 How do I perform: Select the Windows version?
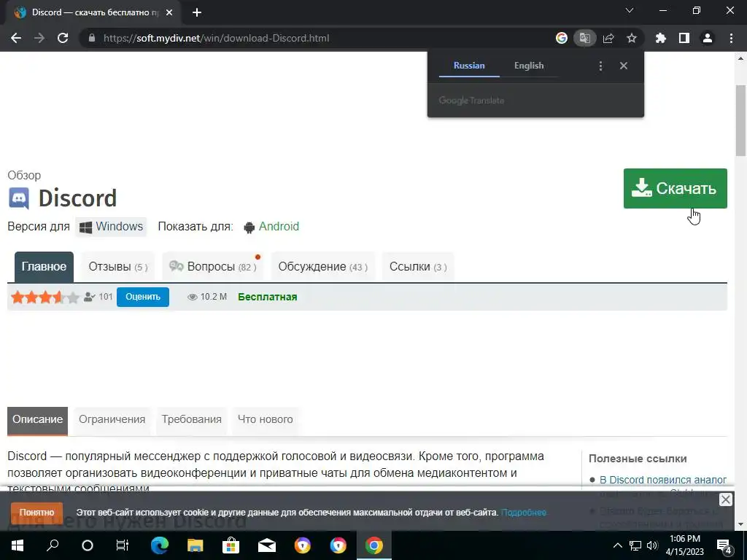111,227
